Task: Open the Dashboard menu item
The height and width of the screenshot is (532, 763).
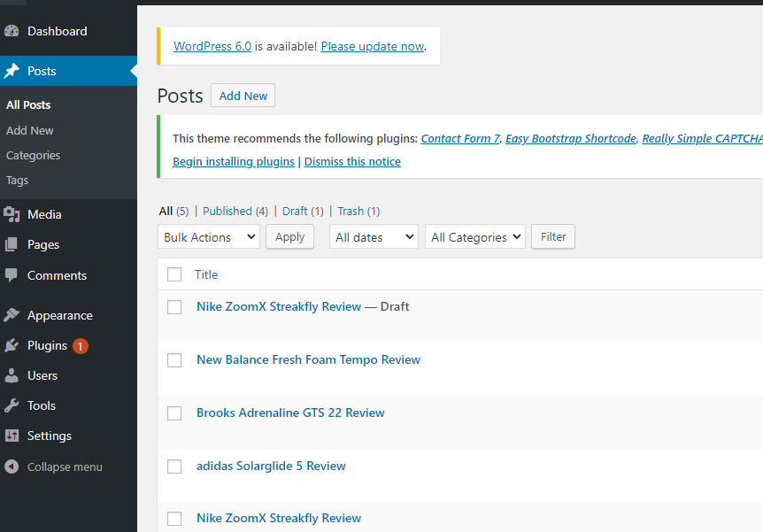Action: pyautogui.click(x=57, y=31)
